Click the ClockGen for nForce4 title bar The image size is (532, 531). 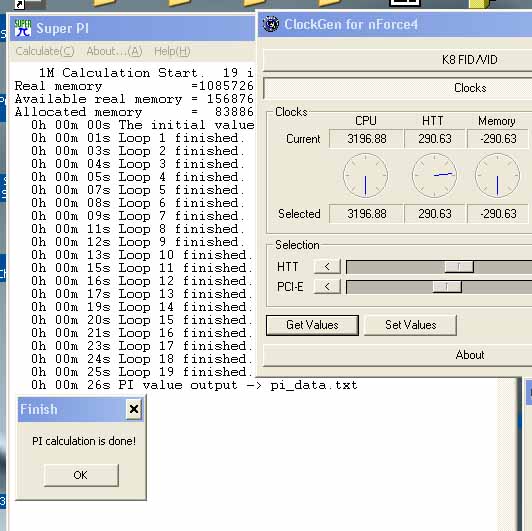tap(395, 24)
